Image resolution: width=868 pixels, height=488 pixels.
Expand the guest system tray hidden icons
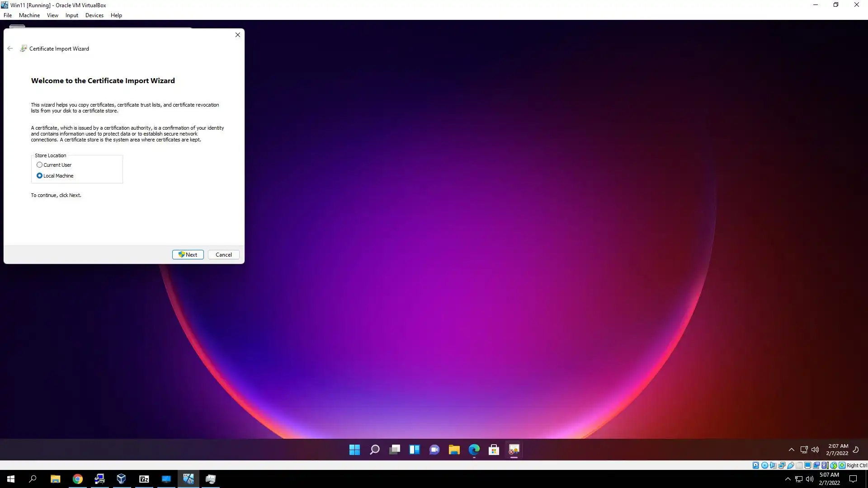pos(791,450)
